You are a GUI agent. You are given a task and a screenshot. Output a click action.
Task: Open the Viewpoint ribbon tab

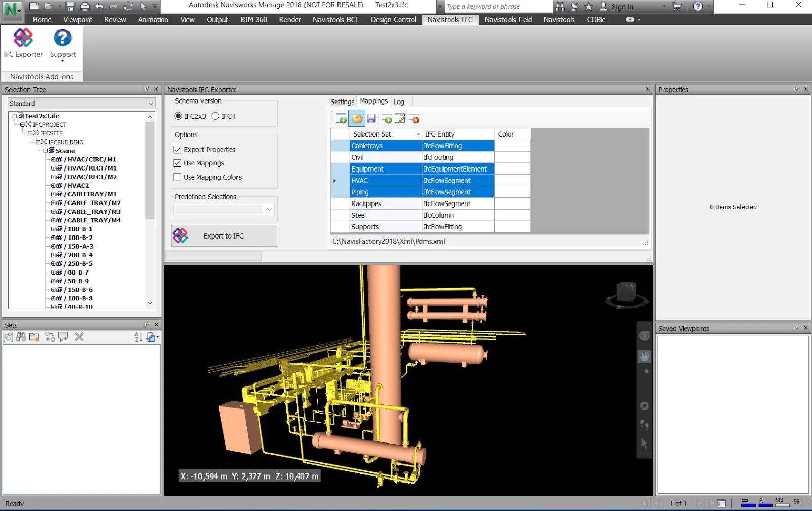78,20
